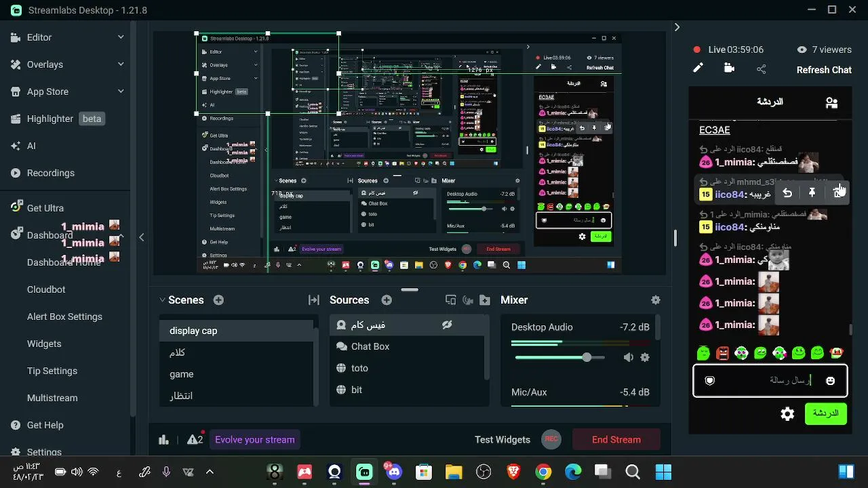
Task: Open Desktop Audio source settings gear
Action: click(x=645, y=357)
